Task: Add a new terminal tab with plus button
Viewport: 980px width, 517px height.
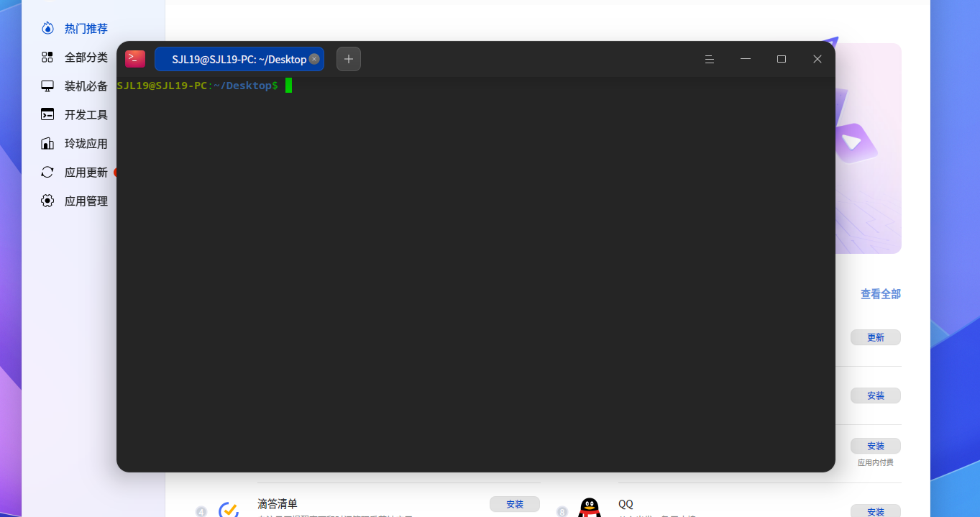Action: coord(349,59)
